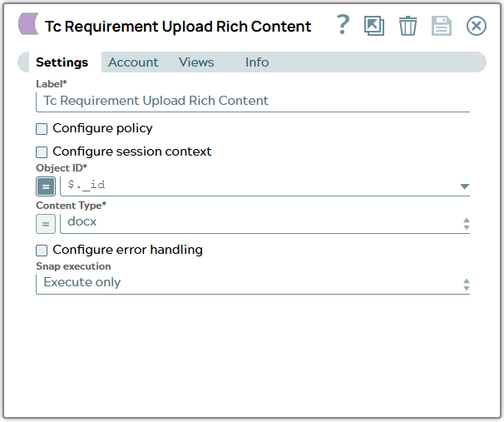
Task: Click the Snap execution label
Action: coord(73,266)
